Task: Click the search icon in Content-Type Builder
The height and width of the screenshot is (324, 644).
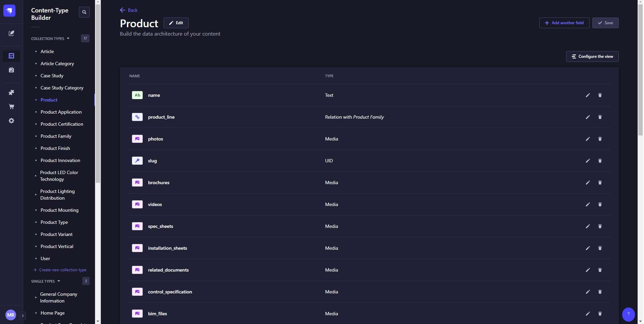Action: pyautogui.click(x=84, y=12)
